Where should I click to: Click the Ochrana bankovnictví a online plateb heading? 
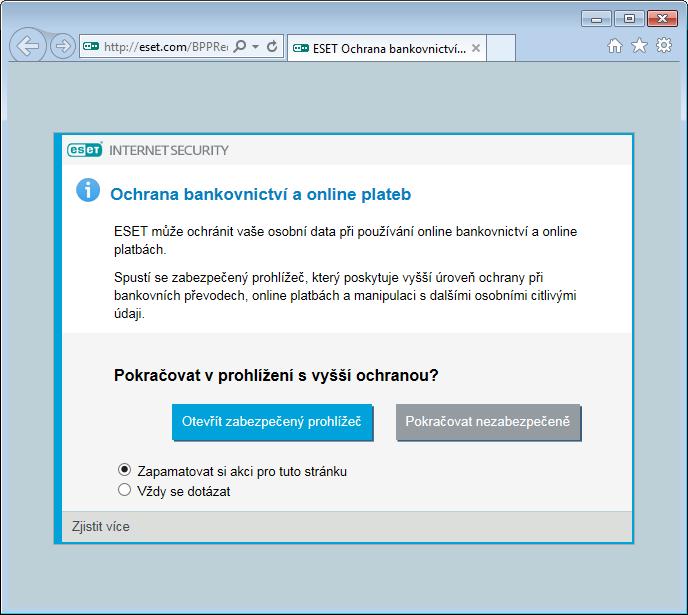pos(261,194)
